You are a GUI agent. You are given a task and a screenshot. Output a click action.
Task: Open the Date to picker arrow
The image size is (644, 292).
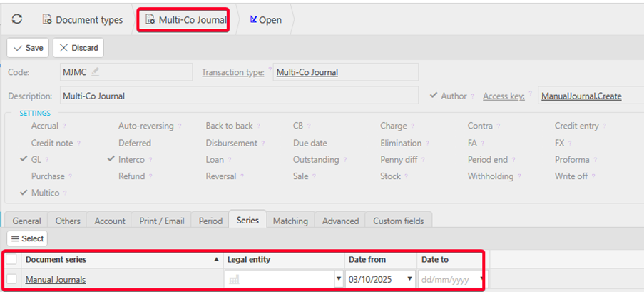[482, 279]
